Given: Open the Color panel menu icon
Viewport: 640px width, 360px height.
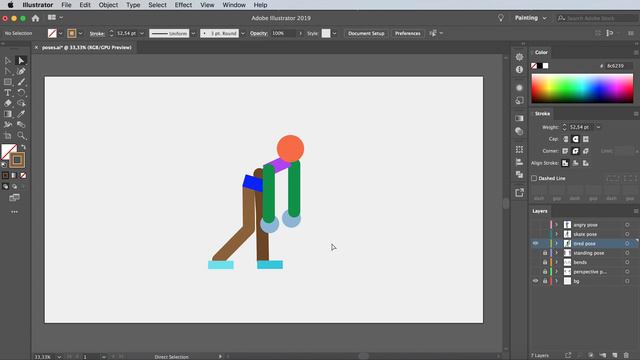Looking at the screenshot, I should click(636, 53).
